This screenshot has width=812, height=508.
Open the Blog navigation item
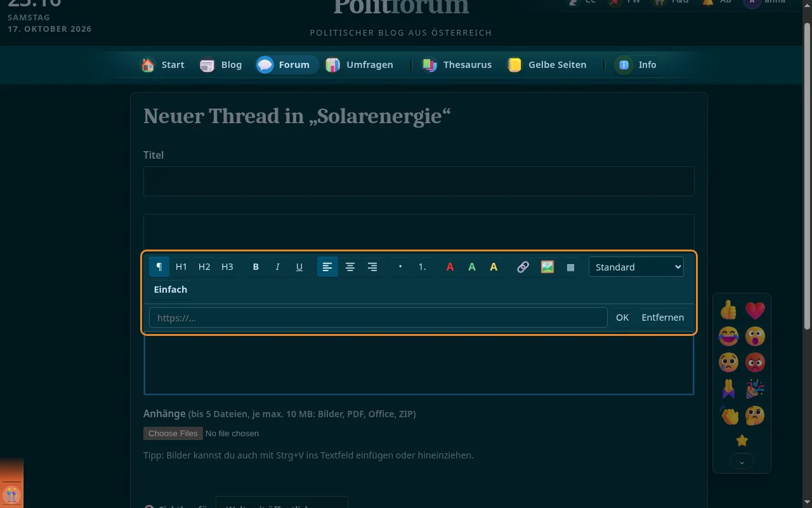pyautogui.click(x=221, y=65)
